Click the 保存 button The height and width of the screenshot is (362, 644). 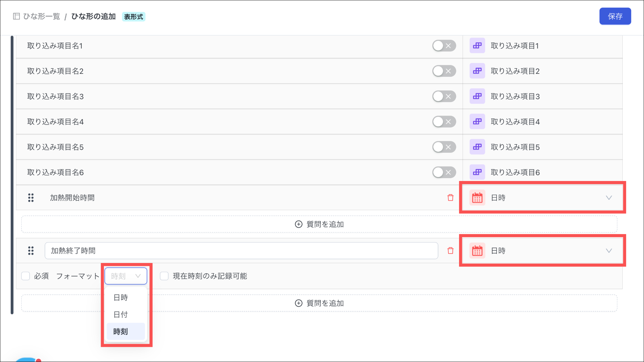pos(615,16)
